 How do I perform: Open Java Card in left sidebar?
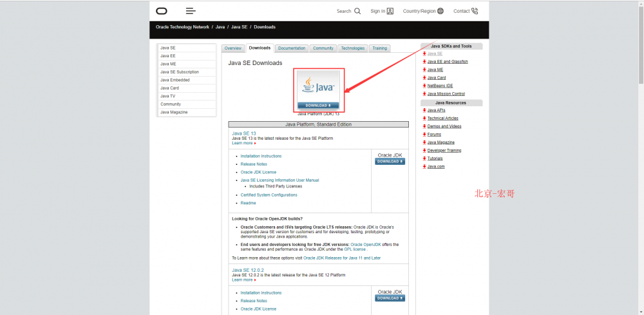(187, 88)
